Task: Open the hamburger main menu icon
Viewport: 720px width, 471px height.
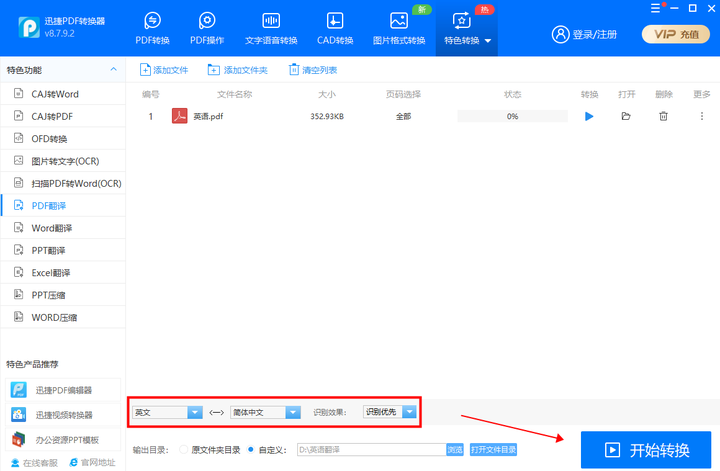Action: point(655,8)
